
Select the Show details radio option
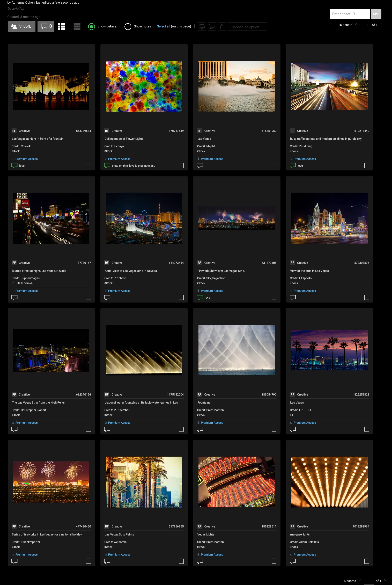[92, 26]
